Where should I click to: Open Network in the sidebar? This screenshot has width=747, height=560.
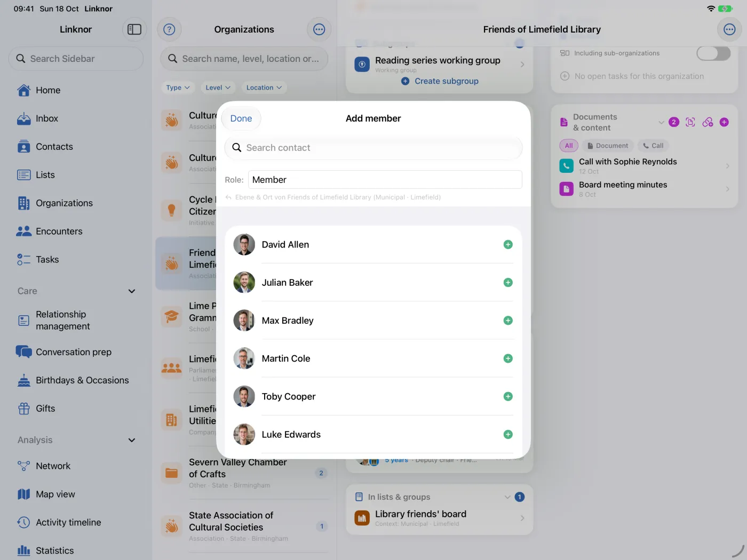(76, 466)
